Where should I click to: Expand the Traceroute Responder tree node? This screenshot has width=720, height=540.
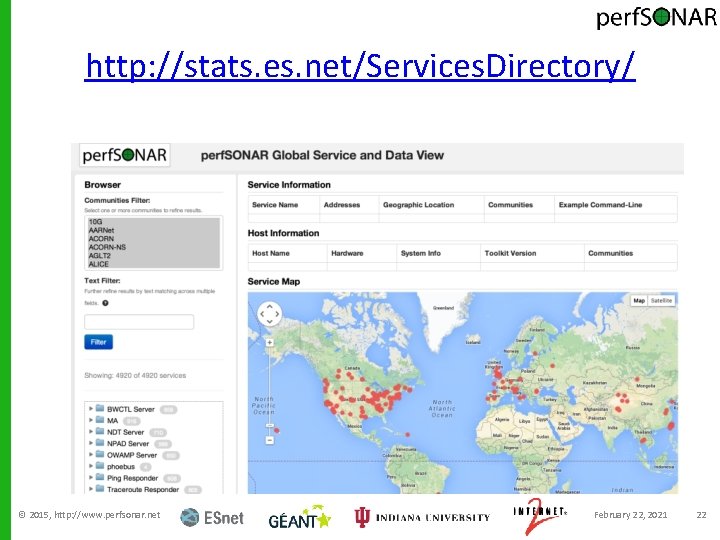pos(90,489)
